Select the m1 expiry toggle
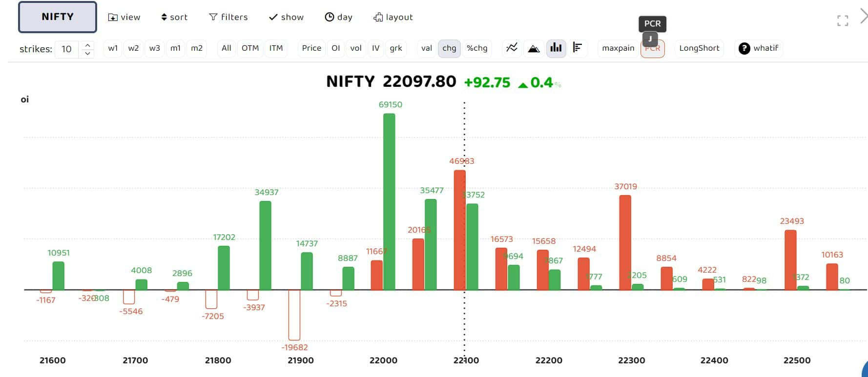Image resolution: width=868 pixels, height=377 pixels. pyautogui.click(x=175, y=48)
